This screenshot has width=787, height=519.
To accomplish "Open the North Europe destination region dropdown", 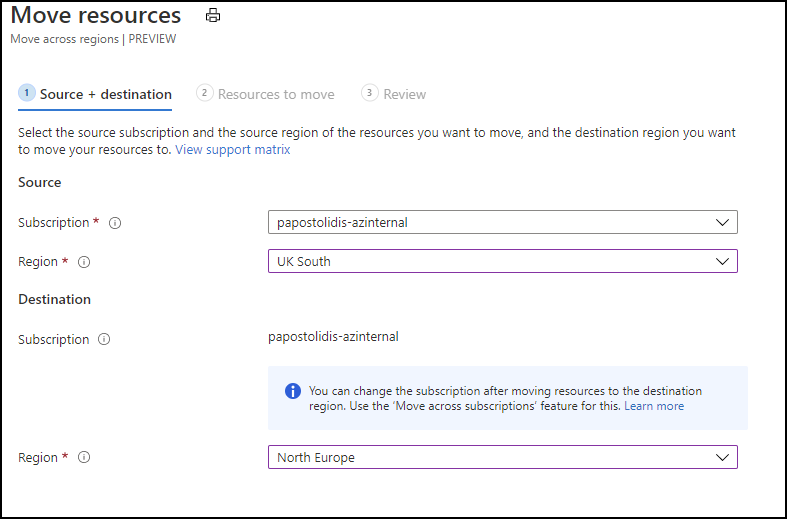I will 502,457.
